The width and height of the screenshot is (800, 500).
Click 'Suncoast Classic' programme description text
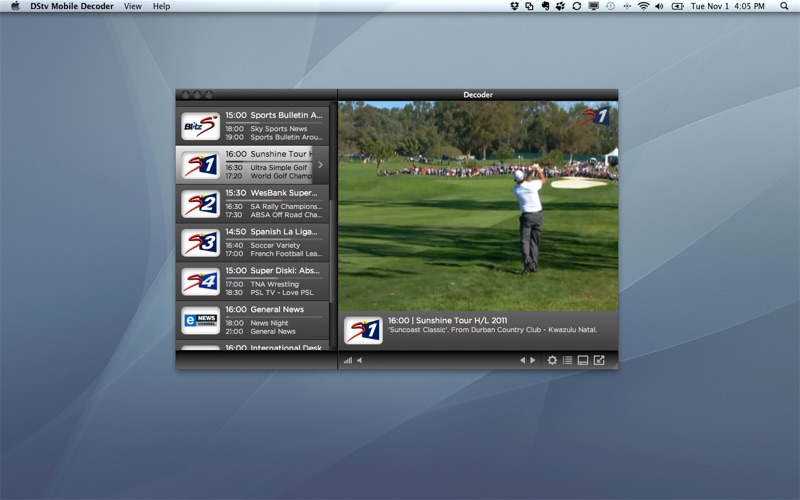[x=492, y=330]
